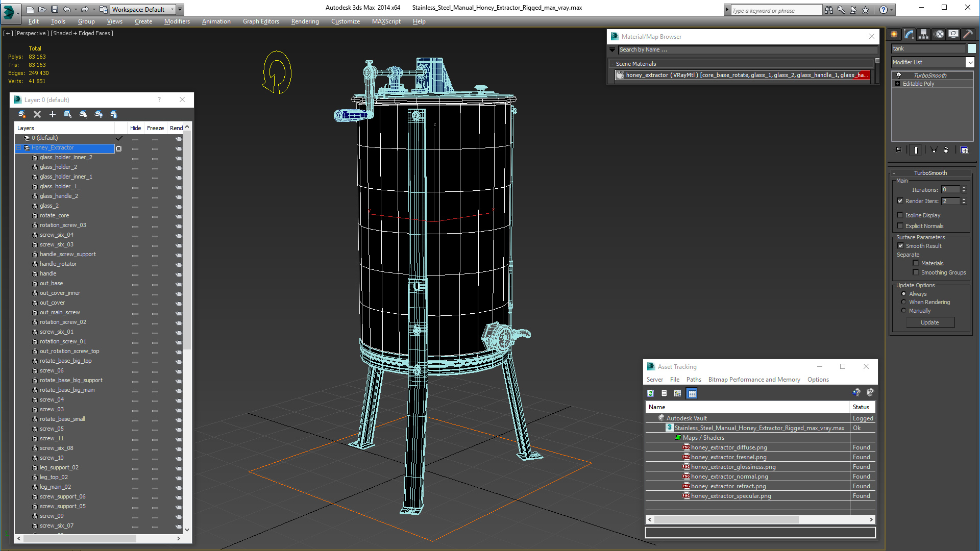Click the Configure Modifier Sets icon
Viewport: 980px width, 551px height.
[x=964, y=150]
